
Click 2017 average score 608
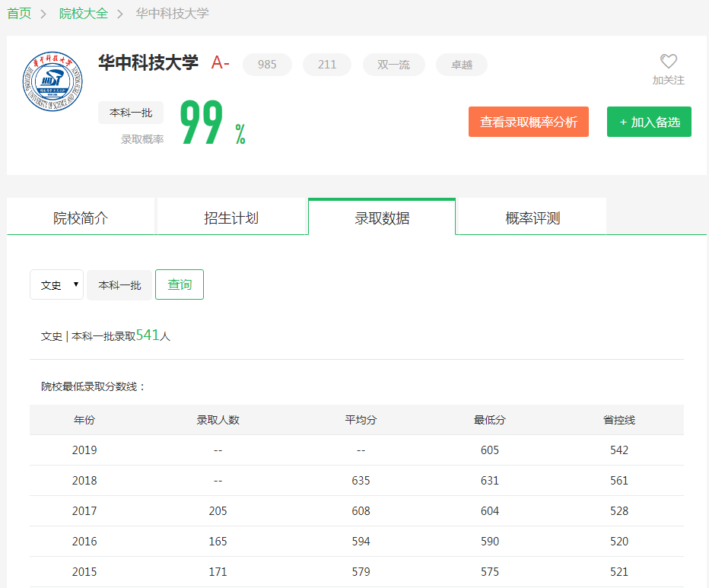coord(361,510)
